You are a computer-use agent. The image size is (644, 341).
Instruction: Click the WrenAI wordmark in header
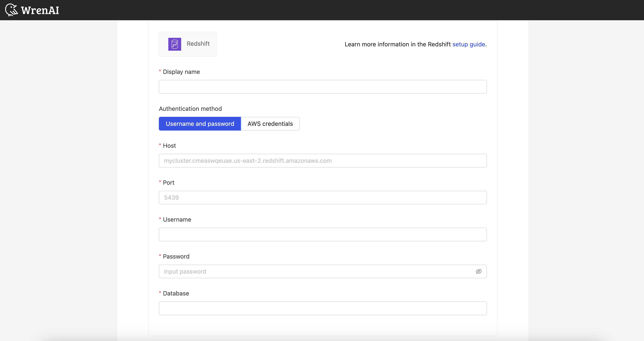[40, 11]
